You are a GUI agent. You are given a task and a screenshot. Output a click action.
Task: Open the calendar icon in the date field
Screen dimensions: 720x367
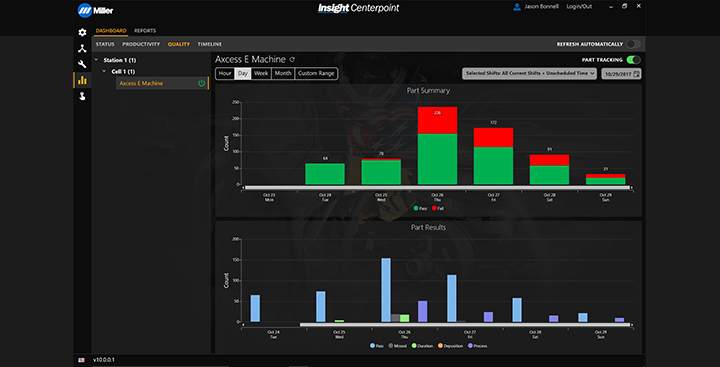click(x=636, y=73)
